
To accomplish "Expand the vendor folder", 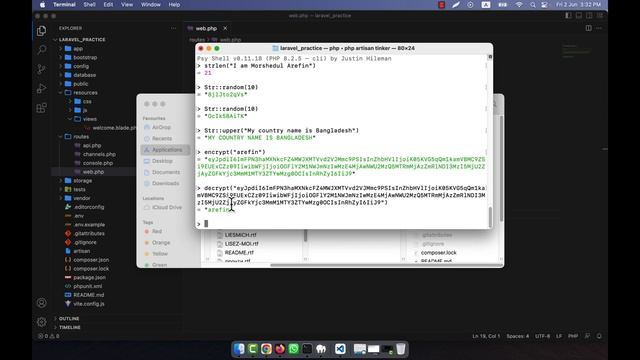I will pyautogui.click(x=82, y=198).
